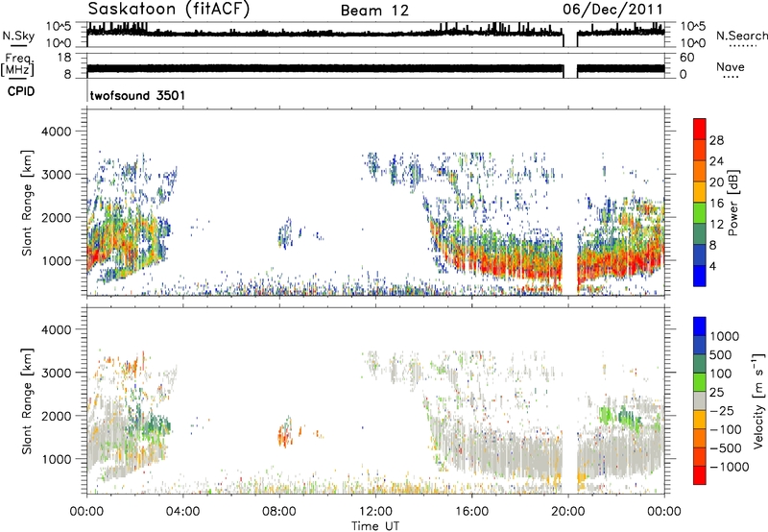Click the '4000' tick in the velocity panel
The width and height of the screenshot is (768, 532).
click(x=58, y=329)
